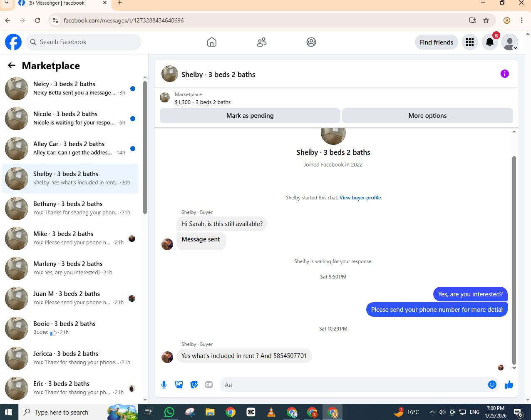
Task: Select Shelby 3 beds 2 baths conversation
Action: [x=70, y=179]
